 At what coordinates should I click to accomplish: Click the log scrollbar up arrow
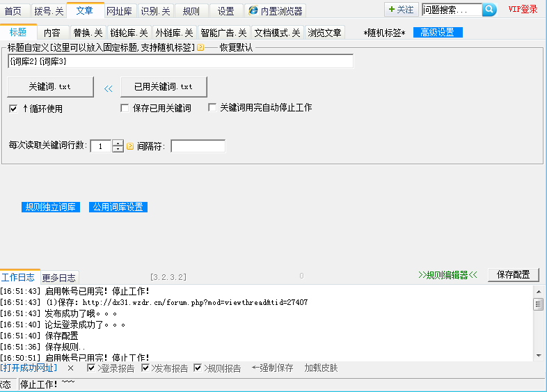click(x=539, y=292)
